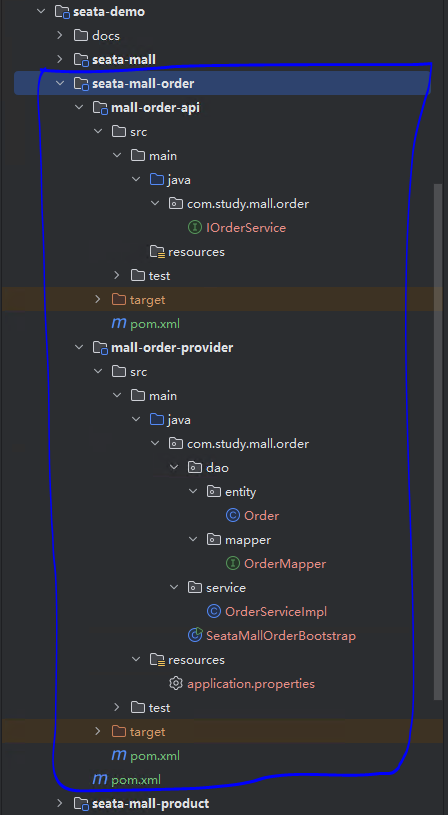
Task: Select the seata-mall module
Action: (x=124, y=60)
